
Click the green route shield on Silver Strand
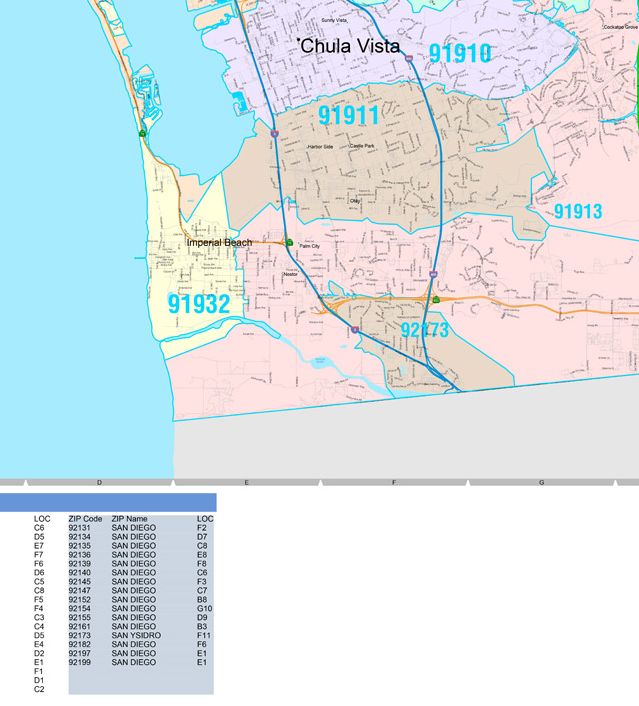(143, 132)
